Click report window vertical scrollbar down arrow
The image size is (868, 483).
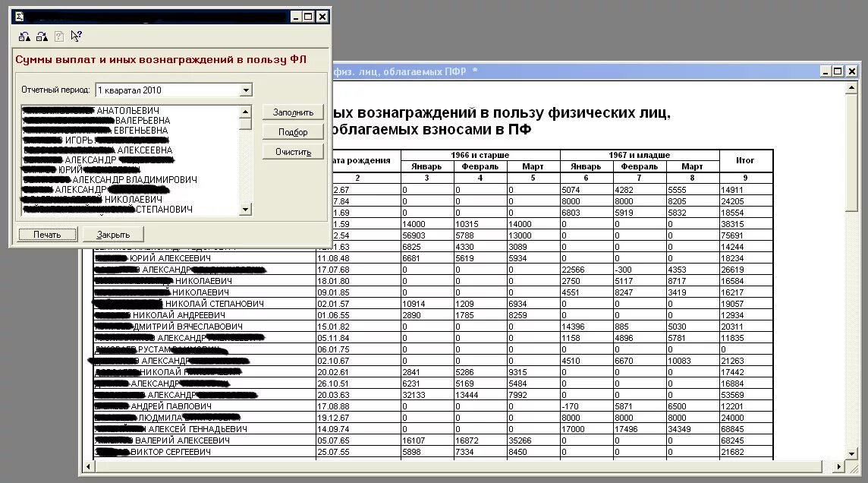[x=852, y=453]
